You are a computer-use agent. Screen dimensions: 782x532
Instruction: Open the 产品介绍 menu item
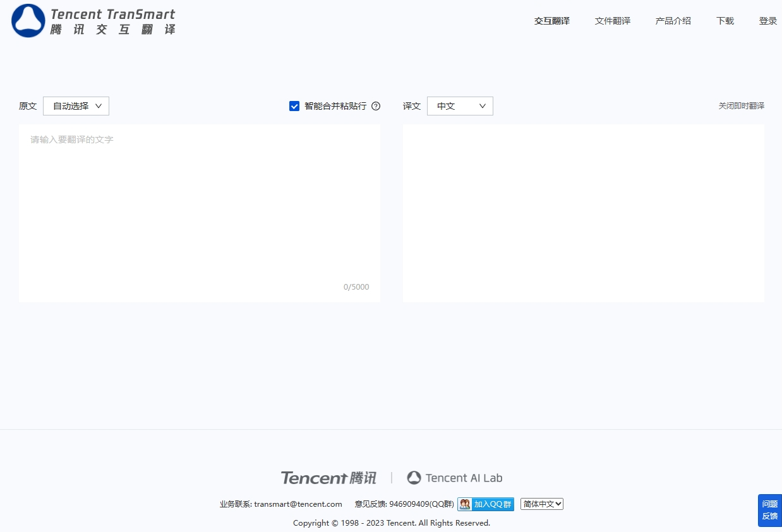[x=673, y=21]
